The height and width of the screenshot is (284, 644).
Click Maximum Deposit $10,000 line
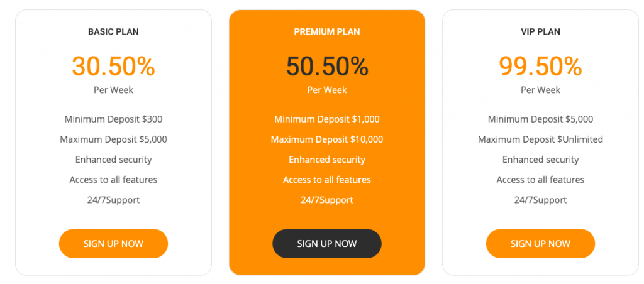pos(327,139)
